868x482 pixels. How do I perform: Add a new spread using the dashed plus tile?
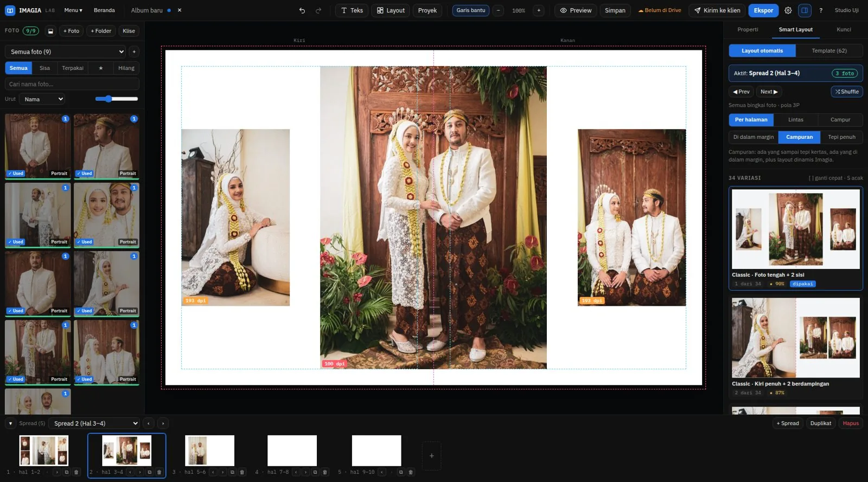432,456
